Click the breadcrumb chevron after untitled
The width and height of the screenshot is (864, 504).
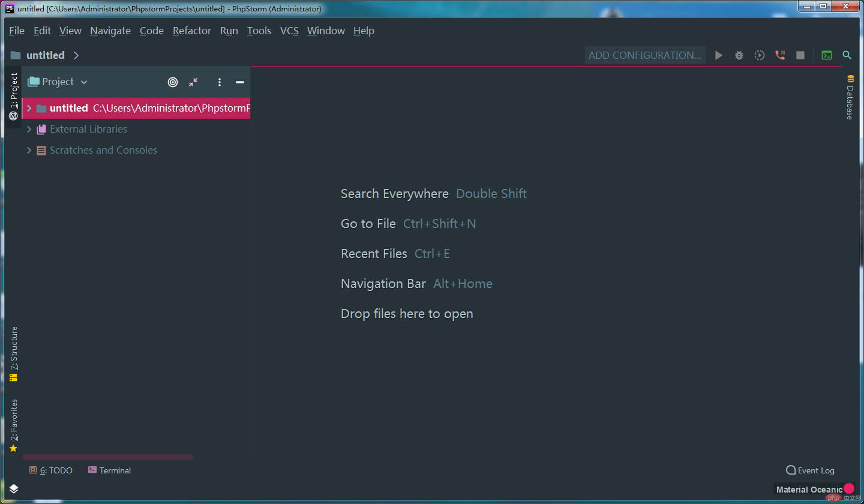76,55
